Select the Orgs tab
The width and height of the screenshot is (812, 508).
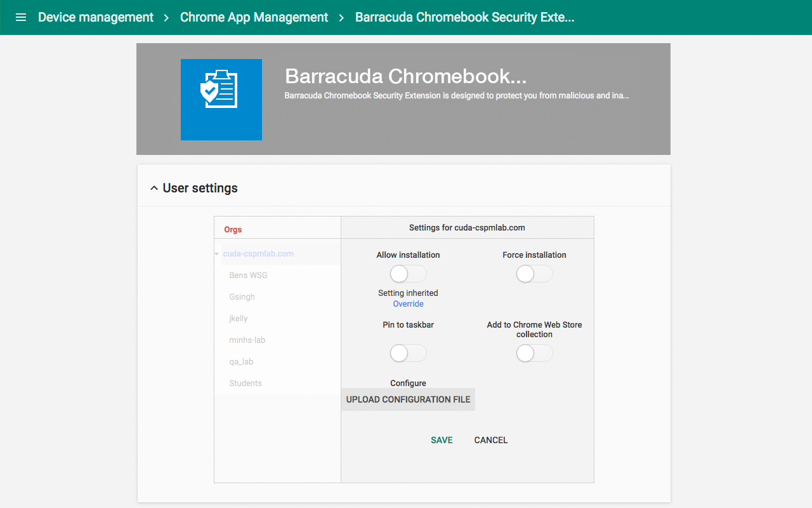pyautogui.click(x=233, y=229)
